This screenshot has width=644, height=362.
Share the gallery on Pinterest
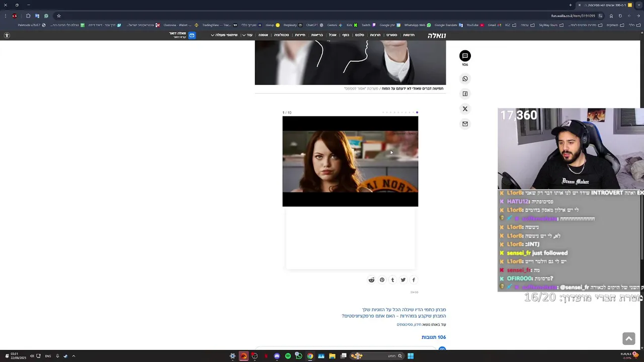coord(382,280)
